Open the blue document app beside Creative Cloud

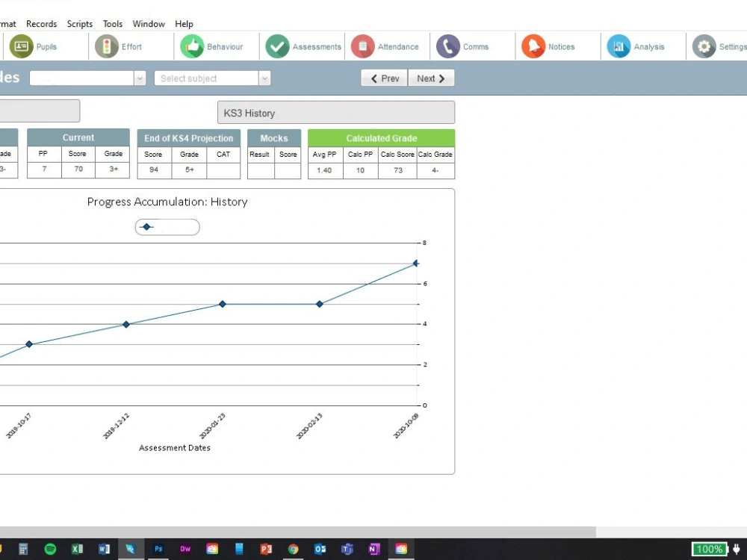click(239, 549)
